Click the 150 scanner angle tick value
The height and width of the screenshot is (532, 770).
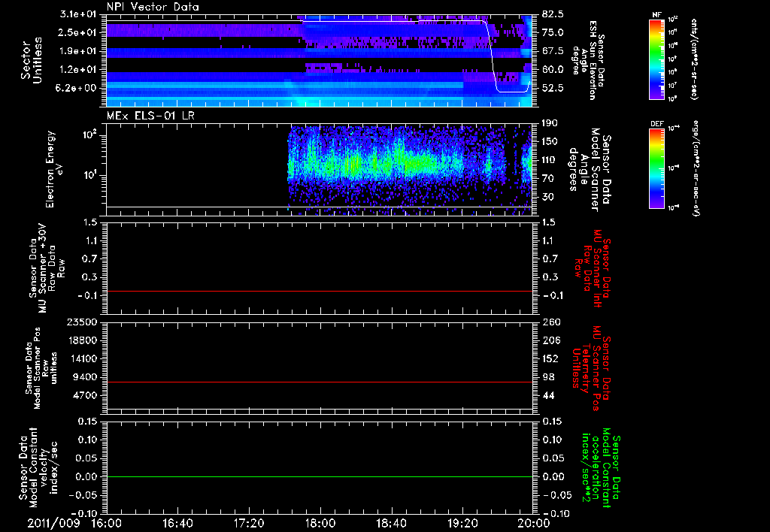tap(550, 141)
